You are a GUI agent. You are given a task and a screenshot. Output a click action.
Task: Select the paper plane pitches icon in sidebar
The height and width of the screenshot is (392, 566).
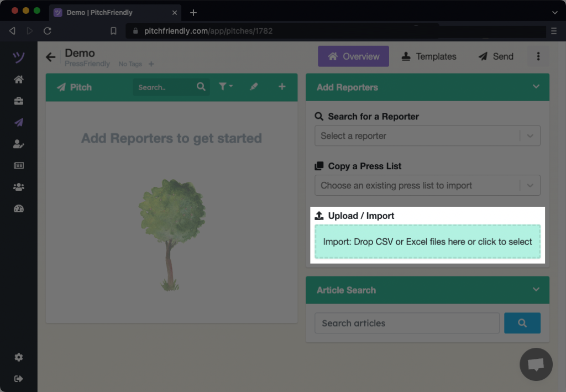[x=19, y=123]
